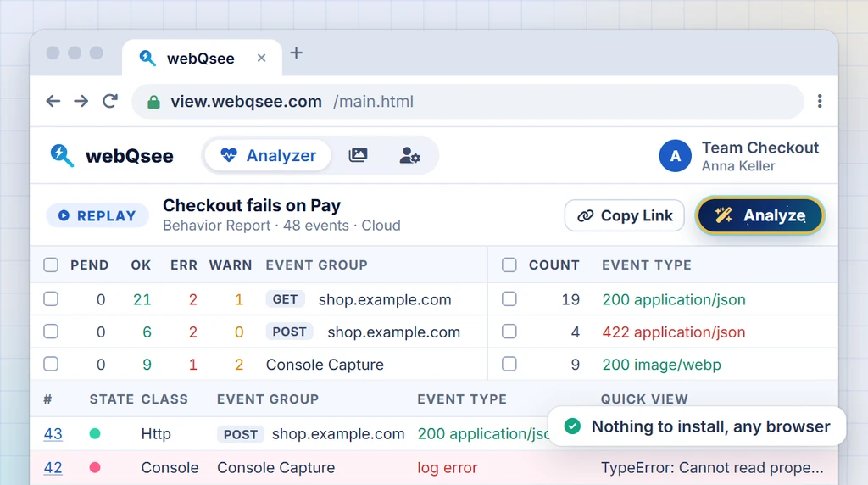This screenshot has width=868, height=485.
Task: Check the 200 application/json type checkbox
Action: click(509, 299)
